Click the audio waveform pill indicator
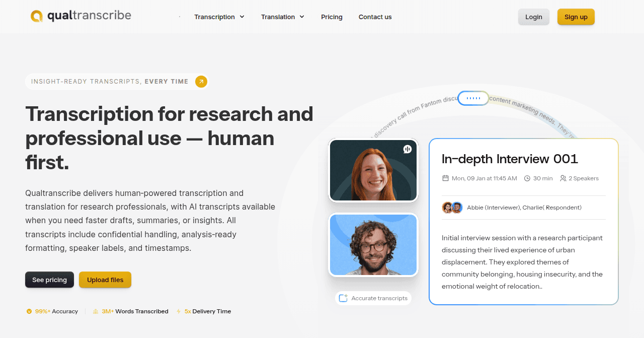The width and height of the screenshot is (644, 338). pyautogui.click(x=473, y=98)
